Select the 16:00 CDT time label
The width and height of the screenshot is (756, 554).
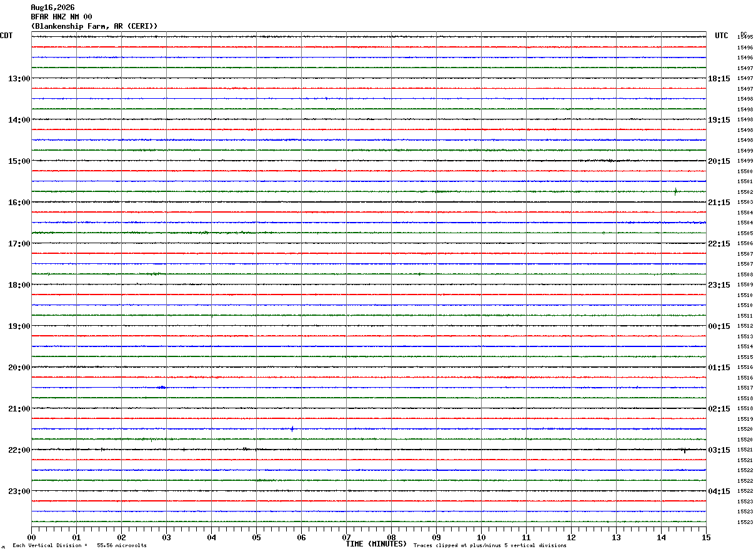[19, 202]
